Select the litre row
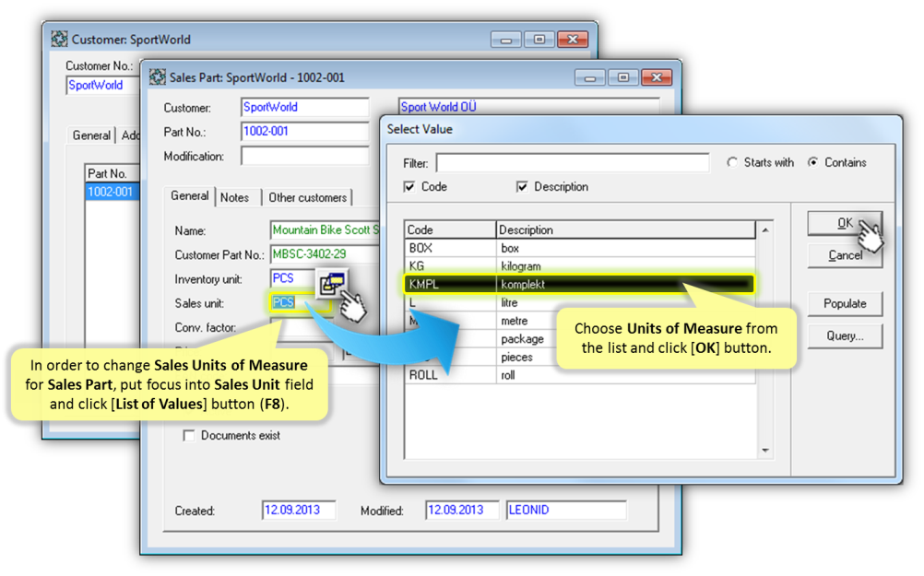Screen dimensions: 924x576 pos(579,302)
